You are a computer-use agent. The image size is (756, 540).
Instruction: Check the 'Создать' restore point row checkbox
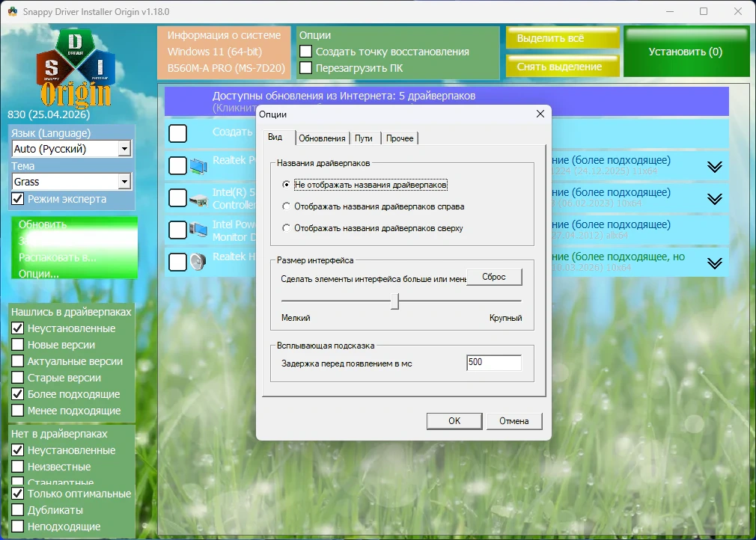coord(177,133)
